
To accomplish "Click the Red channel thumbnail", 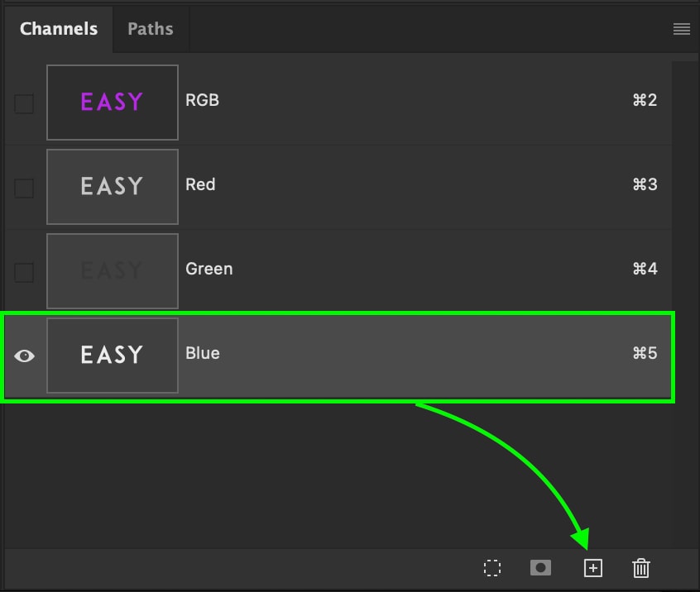I will (x=113, y=187).
